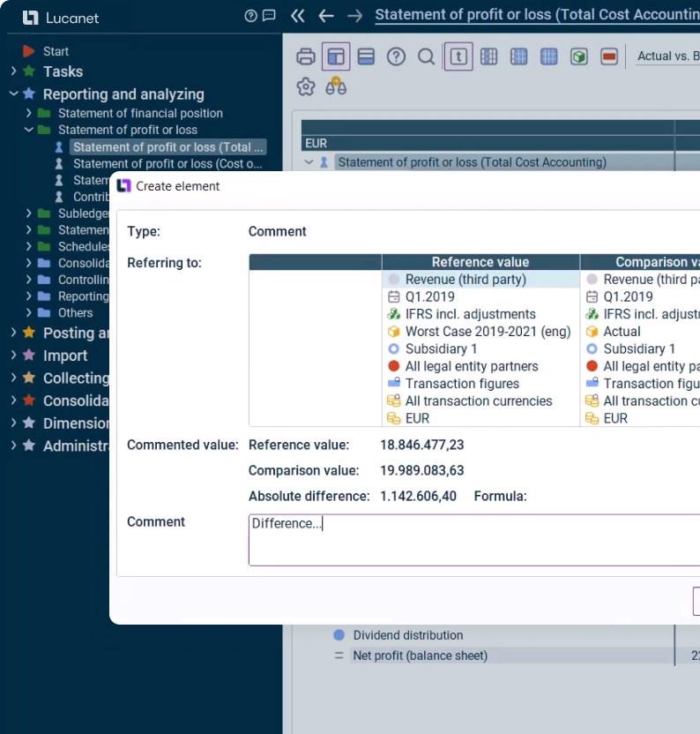
Task: Open the Start item in navigation
Action: point(56,51)
